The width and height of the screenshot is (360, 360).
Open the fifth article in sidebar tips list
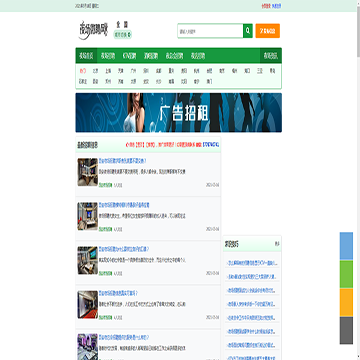click(x=252, y=318)
